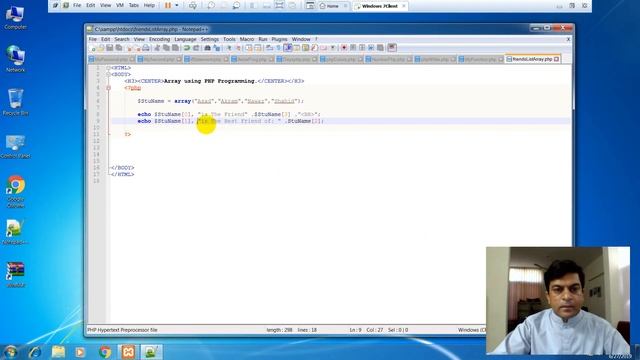Open the Replace toolbar icon

217,48
